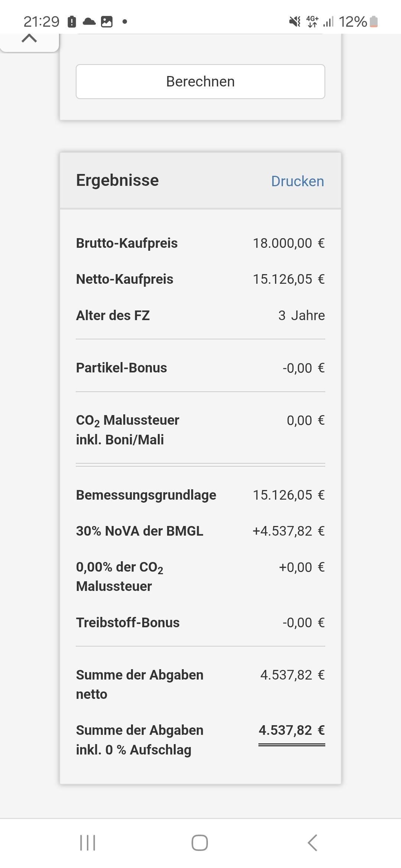
Task: Tap the clock showing 21:29
Action: [41, 22]
